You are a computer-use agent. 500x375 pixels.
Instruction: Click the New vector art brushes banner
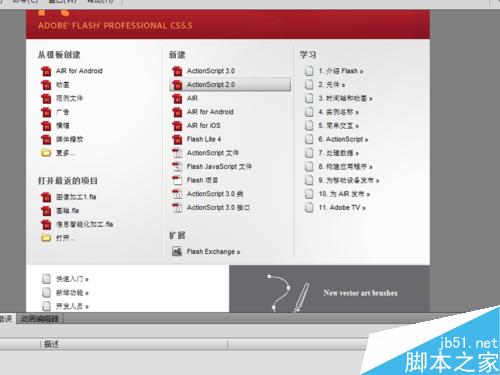click(x=329, y=289)
